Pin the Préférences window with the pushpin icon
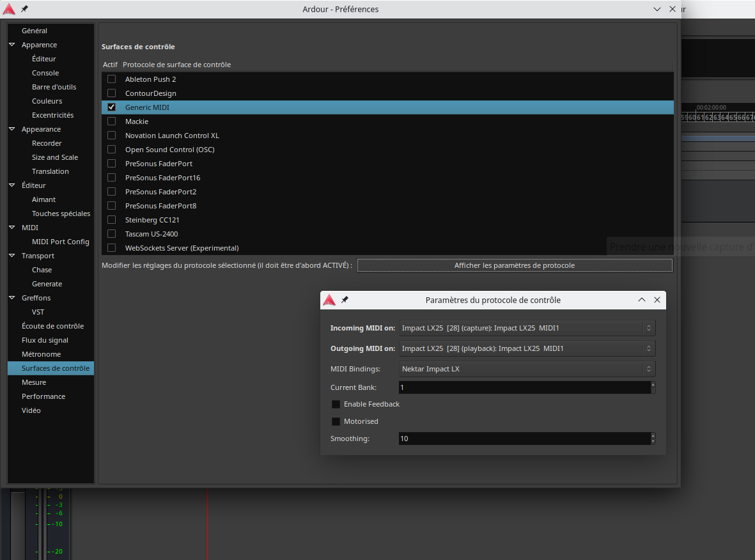This screenshot has height=560, width=755. point(24,9)
